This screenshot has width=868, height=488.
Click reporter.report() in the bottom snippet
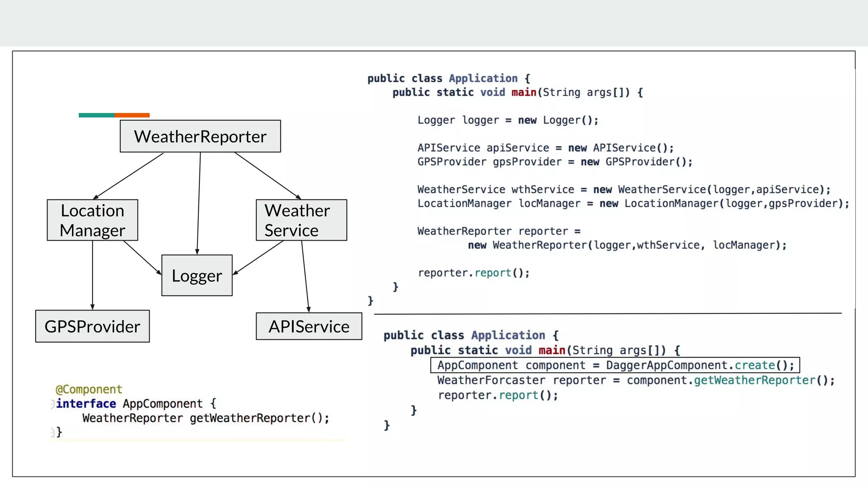click(x=498, y=395)
